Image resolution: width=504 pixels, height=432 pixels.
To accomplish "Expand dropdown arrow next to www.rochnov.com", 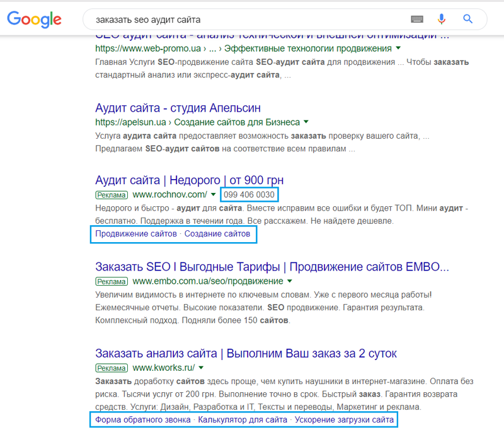I will point(213,195).
